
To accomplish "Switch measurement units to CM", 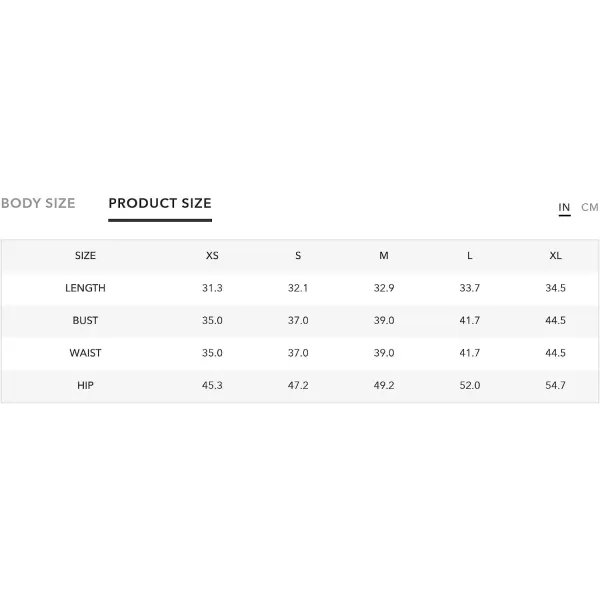I will pyautogui.click(x=590, y=207).
